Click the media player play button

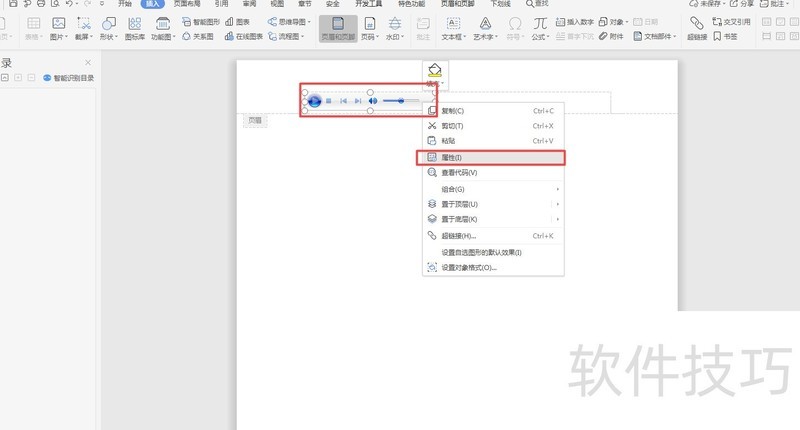pyautogui.click(x=314, y=101)
